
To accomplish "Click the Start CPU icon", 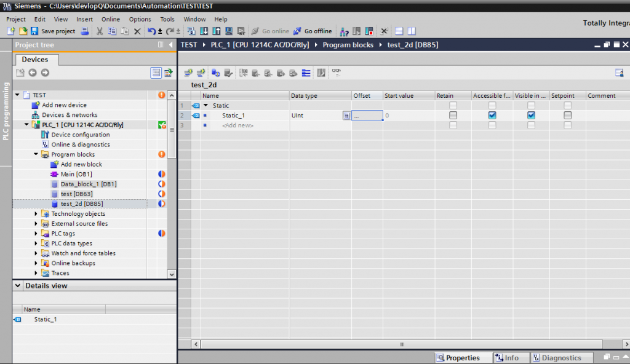I will point(356,31).
